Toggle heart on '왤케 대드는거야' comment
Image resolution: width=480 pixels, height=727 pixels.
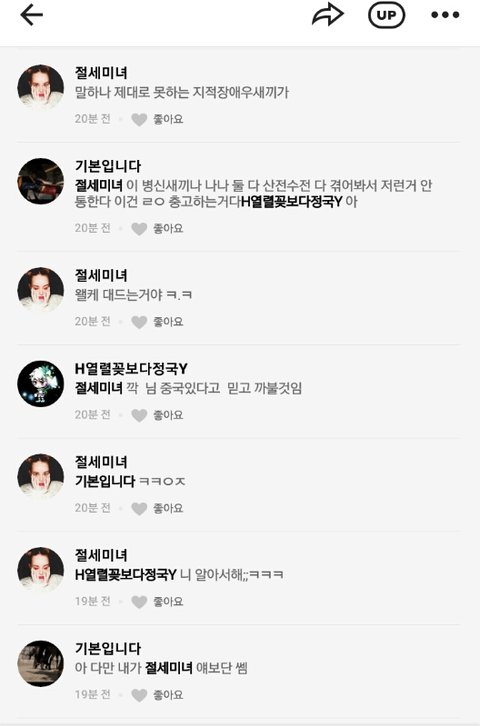tap(139, 322)
